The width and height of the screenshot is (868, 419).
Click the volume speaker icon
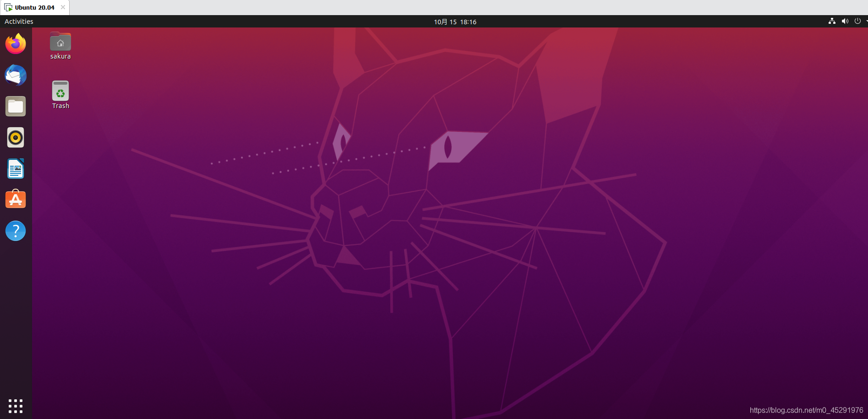(x=845, y=21)
